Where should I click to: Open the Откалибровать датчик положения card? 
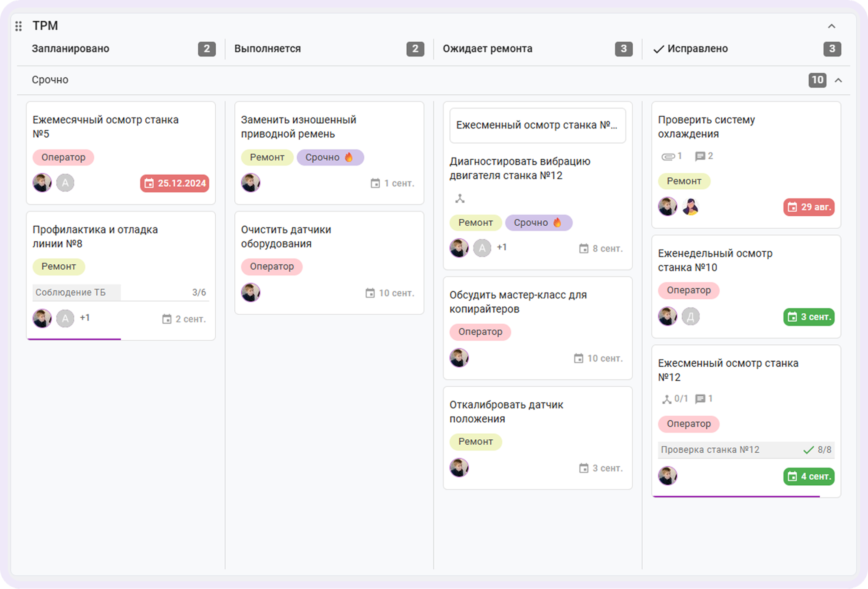[x=537, y=438]
